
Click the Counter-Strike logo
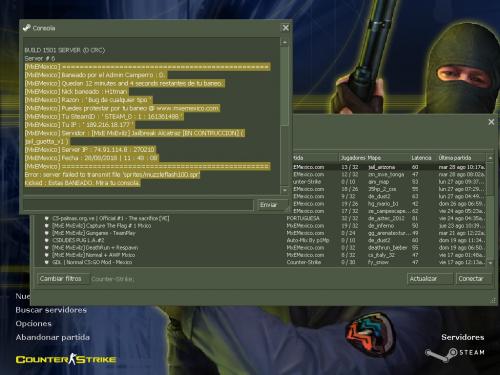pyautogui.click(x=66, y=359)
